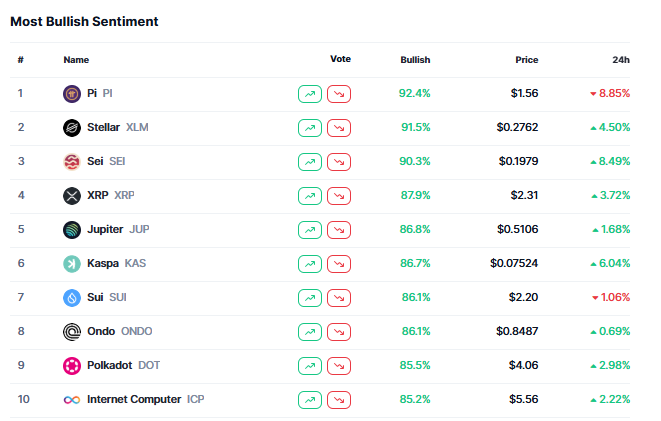Sort table by Bullish column header
This screenshot has width=661, height=421.
[x=415, y=60]
